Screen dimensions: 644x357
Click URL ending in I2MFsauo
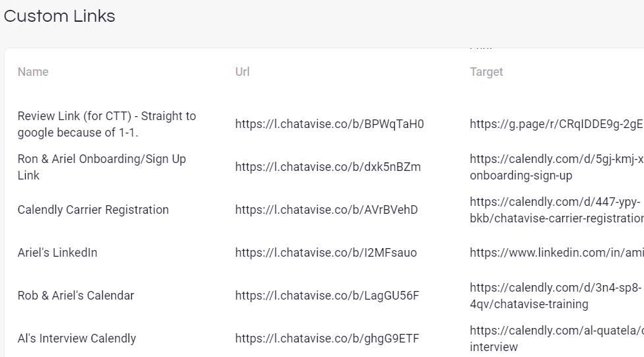(326, 253)
